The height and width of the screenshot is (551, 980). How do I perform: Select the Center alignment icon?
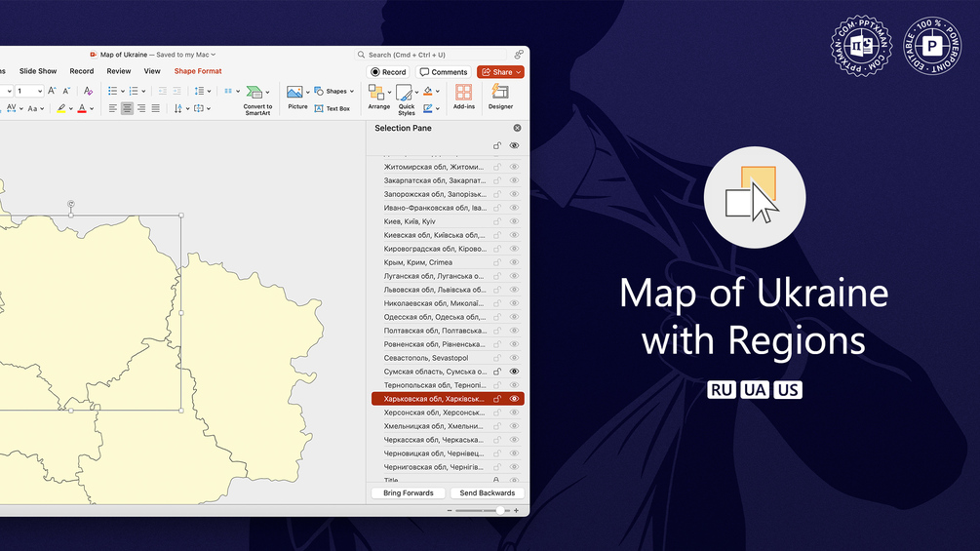127,108
